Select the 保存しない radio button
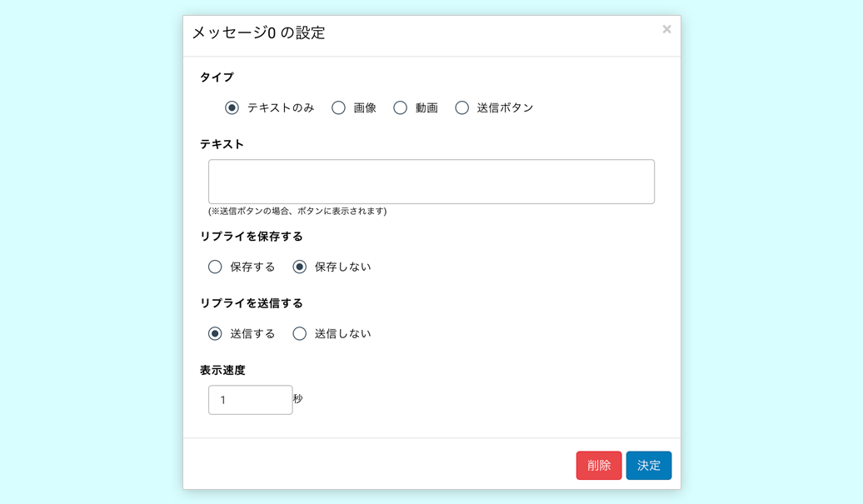The image size is (863, 504). (x=300, y=267)
